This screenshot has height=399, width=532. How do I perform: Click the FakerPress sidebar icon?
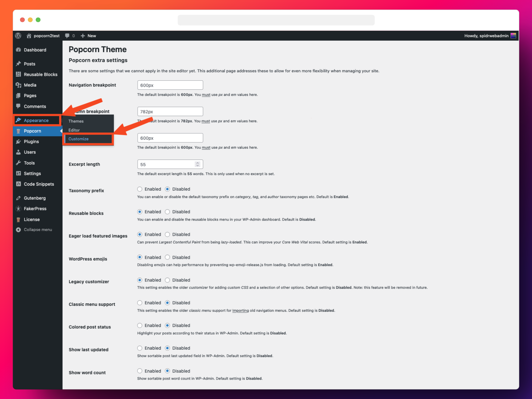point(18,208)
